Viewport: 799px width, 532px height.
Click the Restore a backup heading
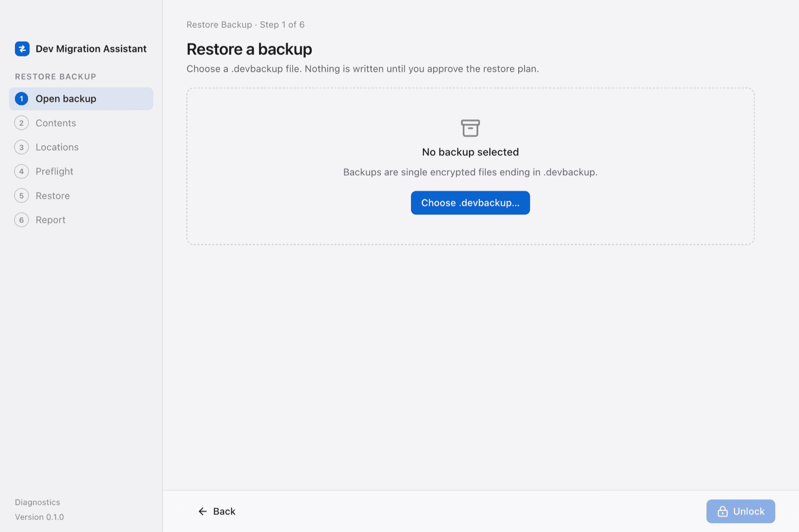pyautogui.click(x=249, y=49)
